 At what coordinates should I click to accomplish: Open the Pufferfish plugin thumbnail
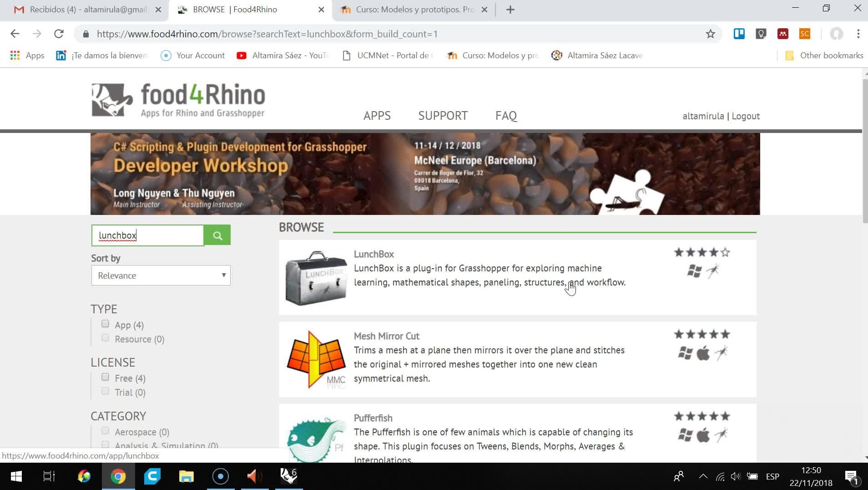coord(316,439)
